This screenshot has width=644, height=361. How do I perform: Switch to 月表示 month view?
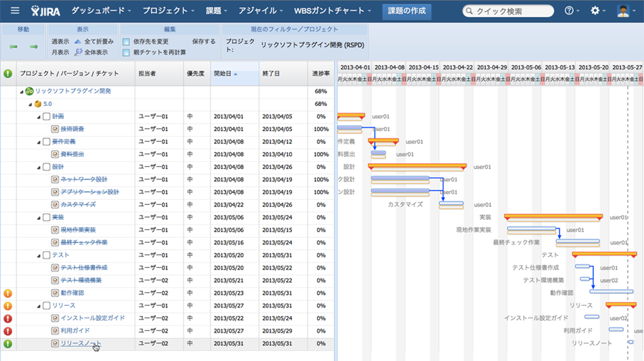pos(60,52)
